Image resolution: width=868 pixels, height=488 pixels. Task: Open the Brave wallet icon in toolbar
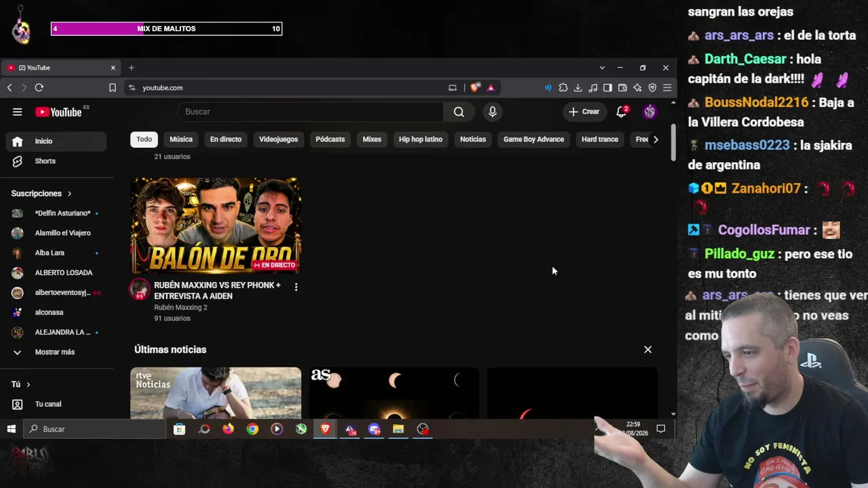point(623,87)
